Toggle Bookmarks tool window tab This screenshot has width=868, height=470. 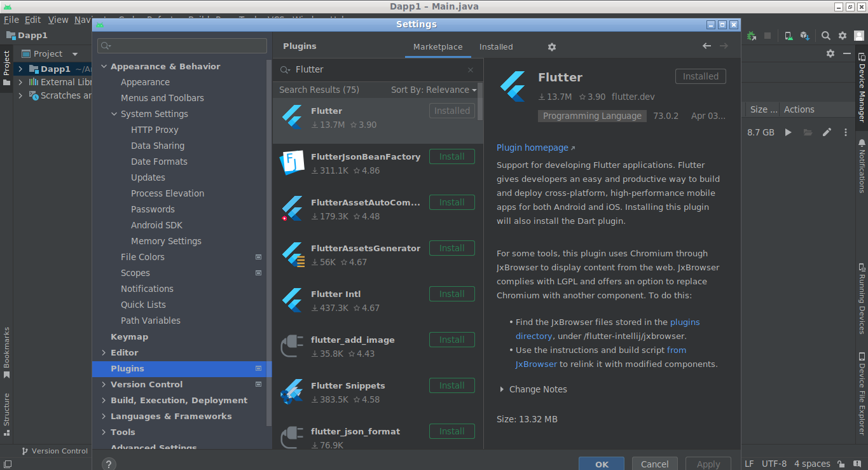tap(6, 353)
